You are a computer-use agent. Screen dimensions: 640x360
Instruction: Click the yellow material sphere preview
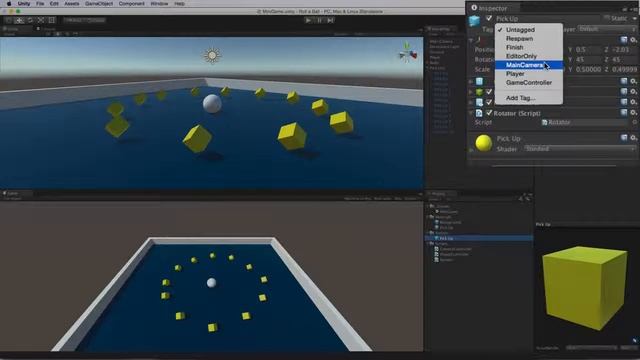coord(484,143)
